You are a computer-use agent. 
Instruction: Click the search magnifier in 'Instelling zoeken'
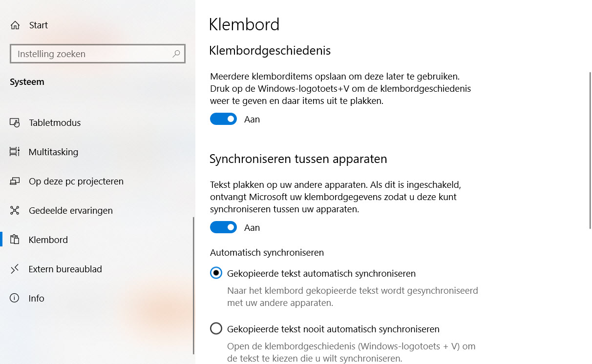coord(176,54)
